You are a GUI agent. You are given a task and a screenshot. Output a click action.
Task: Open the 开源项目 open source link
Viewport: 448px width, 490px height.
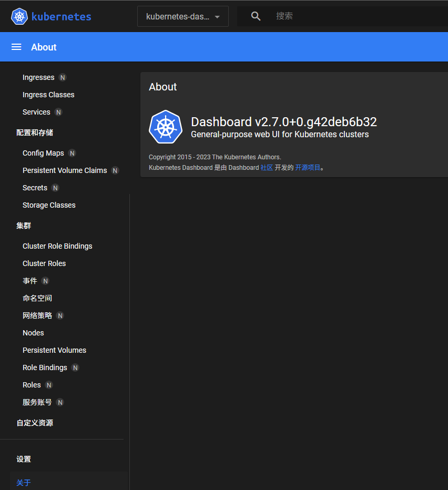tap(308, 168)
